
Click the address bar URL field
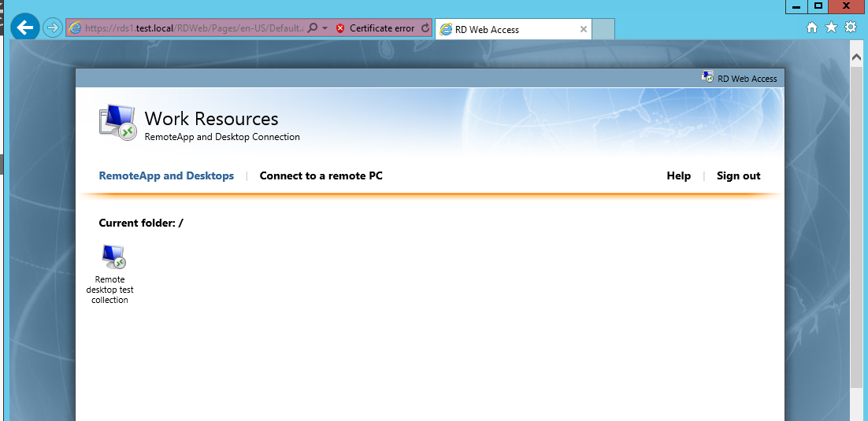(x=194, y=28)
